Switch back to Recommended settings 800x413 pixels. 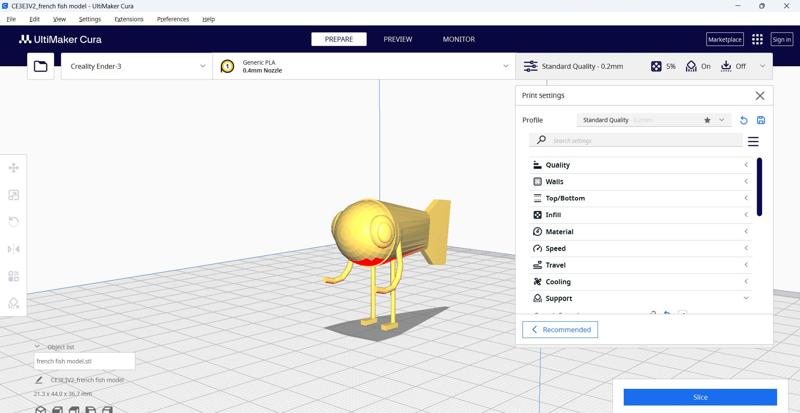click(x=560, y=330)
